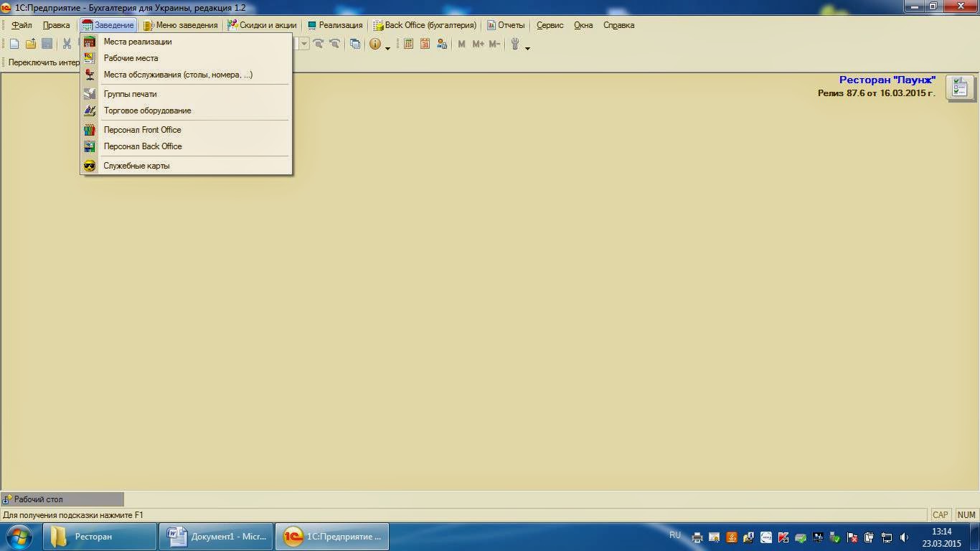
Task: Click the power plug tray icon
Action: (x=869, y=537)
